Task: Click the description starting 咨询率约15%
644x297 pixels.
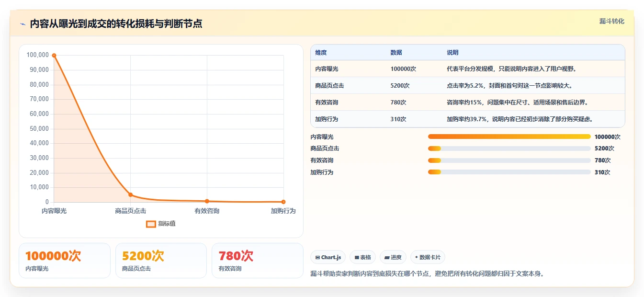Action: [517, 103]
